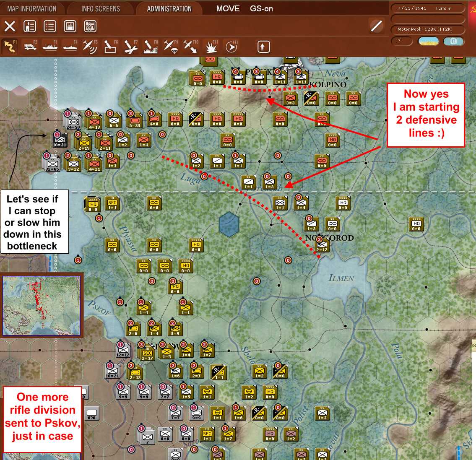Click the ILMEN lake label
Screen dimensions: 476x460
[341, 278]
